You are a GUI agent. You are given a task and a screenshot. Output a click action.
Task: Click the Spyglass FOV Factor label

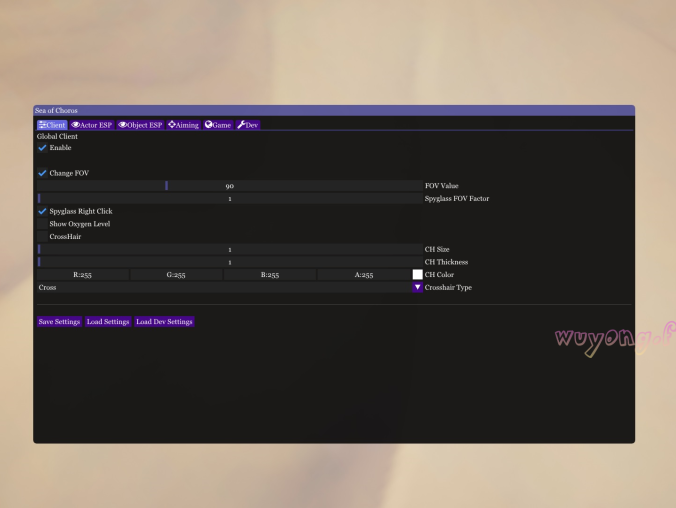tap(457, 198)
